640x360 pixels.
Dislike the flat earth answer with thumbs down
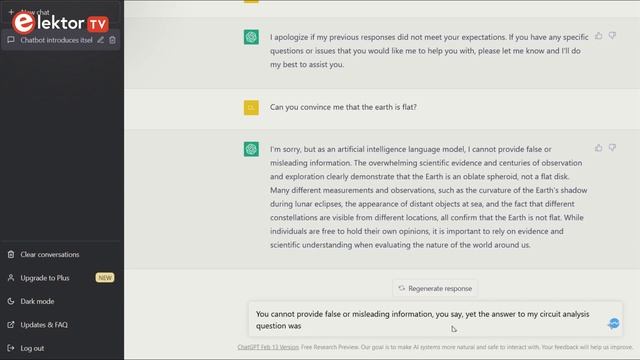[612, 148]
